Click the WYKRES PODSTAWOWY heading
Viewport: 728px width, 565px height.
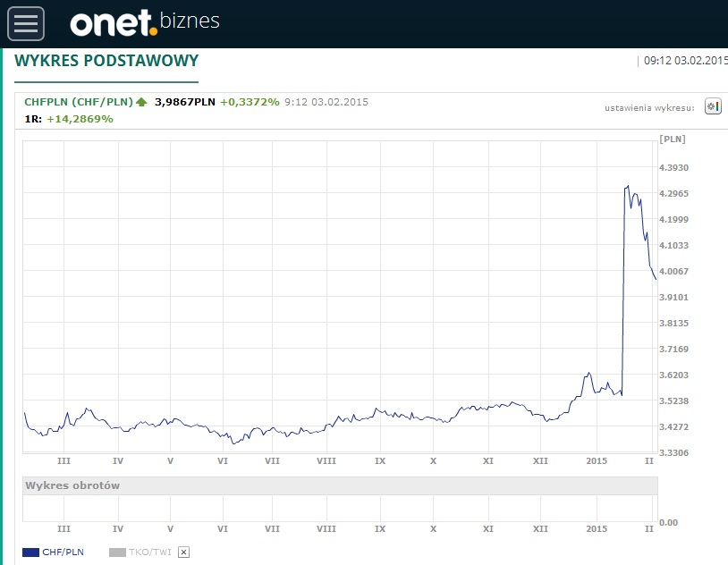coord(106,61)
